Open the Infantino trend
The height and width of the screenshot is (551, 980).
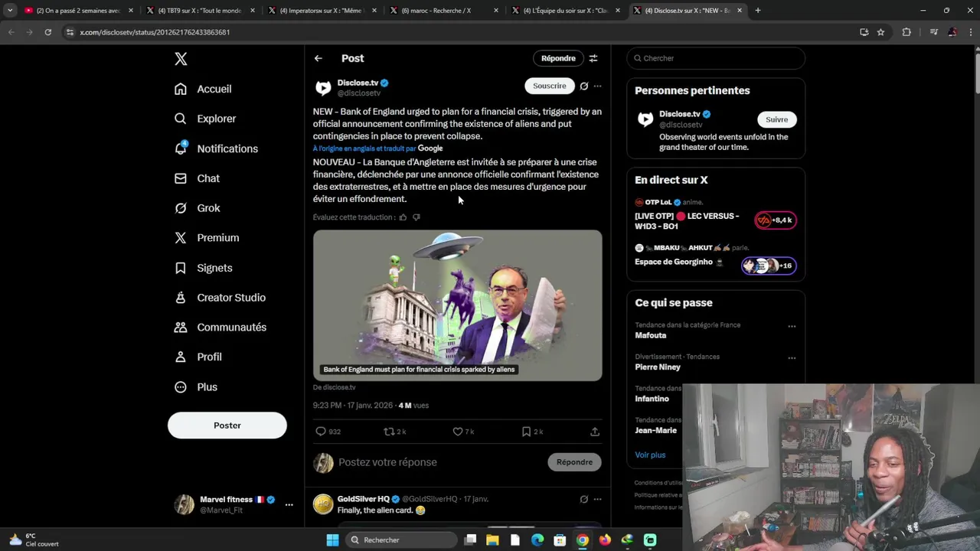tap(652, 399)
